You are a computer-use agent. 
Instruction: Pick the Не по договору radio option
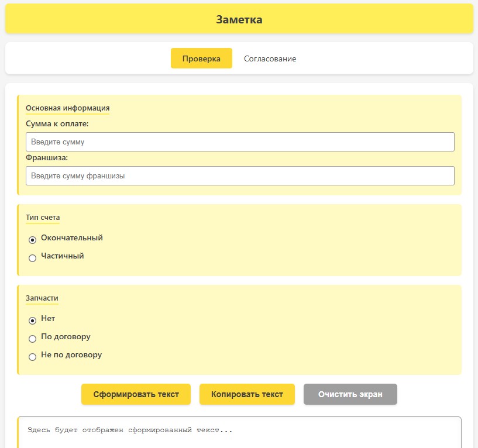click(x=33, y=357)
